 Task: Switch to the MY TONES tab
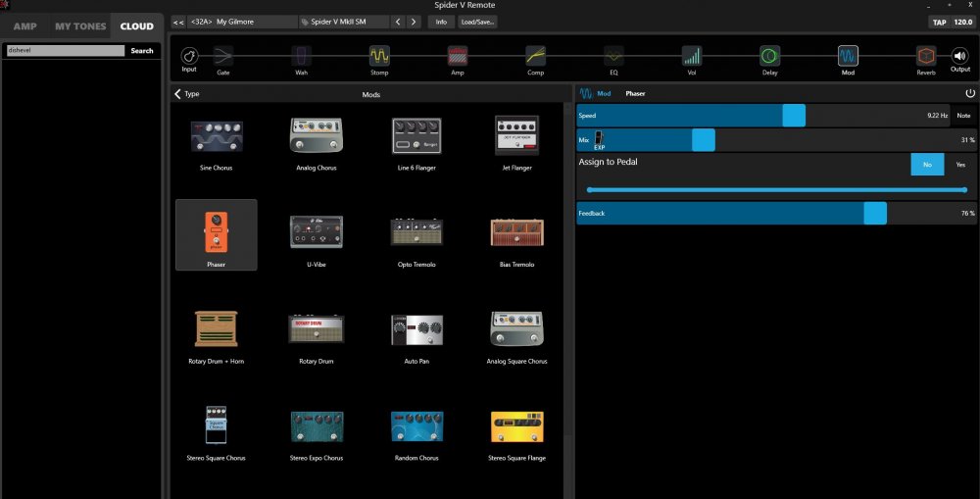pos(80,26)
